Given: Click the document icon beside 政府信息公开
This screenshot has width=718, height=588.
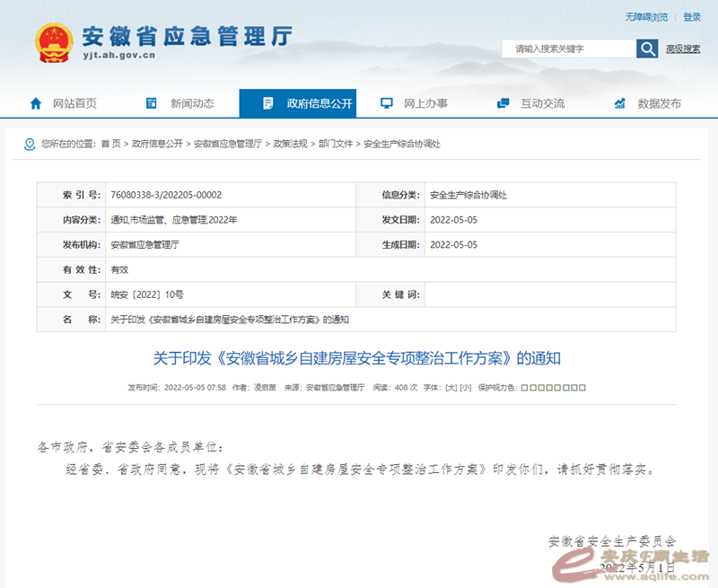Looking at the screenshot, I should (267, 103).
